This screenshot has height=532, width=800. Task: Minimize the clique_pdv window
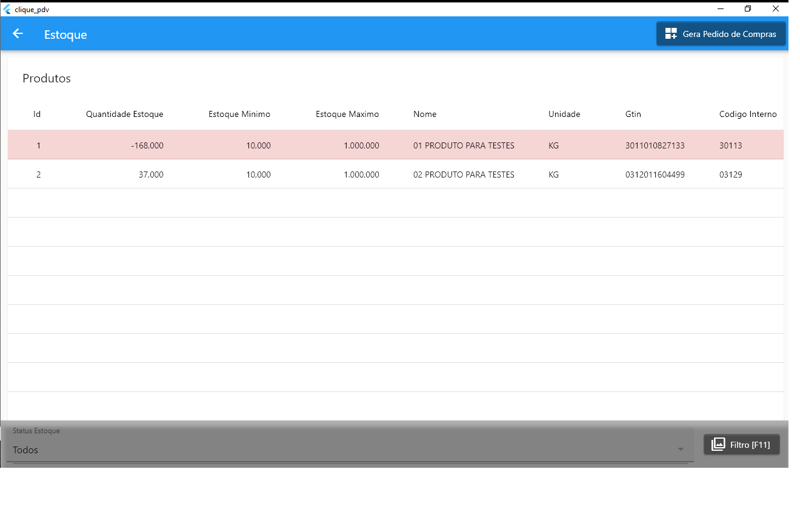[721, 9]
